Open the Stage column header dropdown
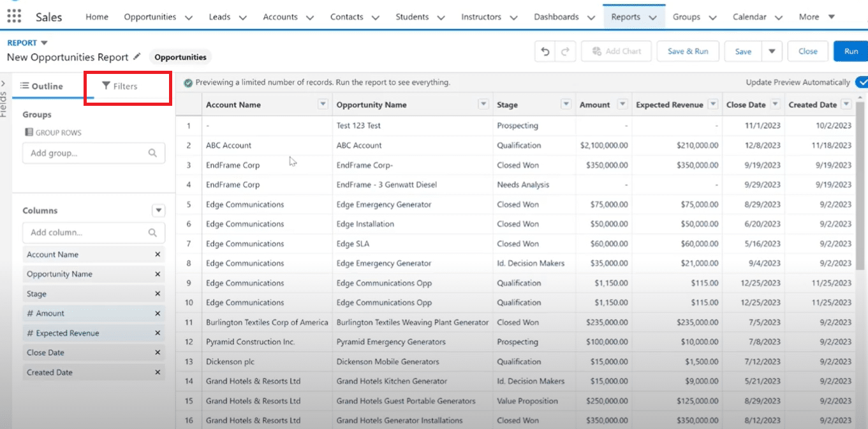Screen dimensions: 868x429 (565, 105)
